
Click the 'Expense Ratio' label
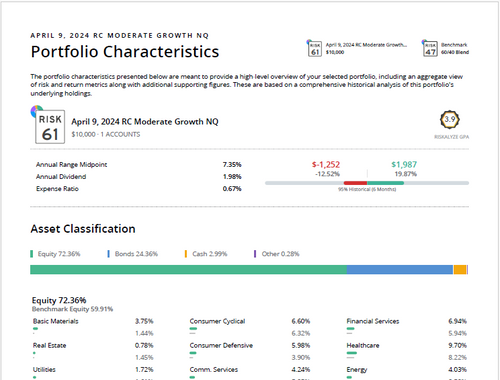click(x=57, y=189)
